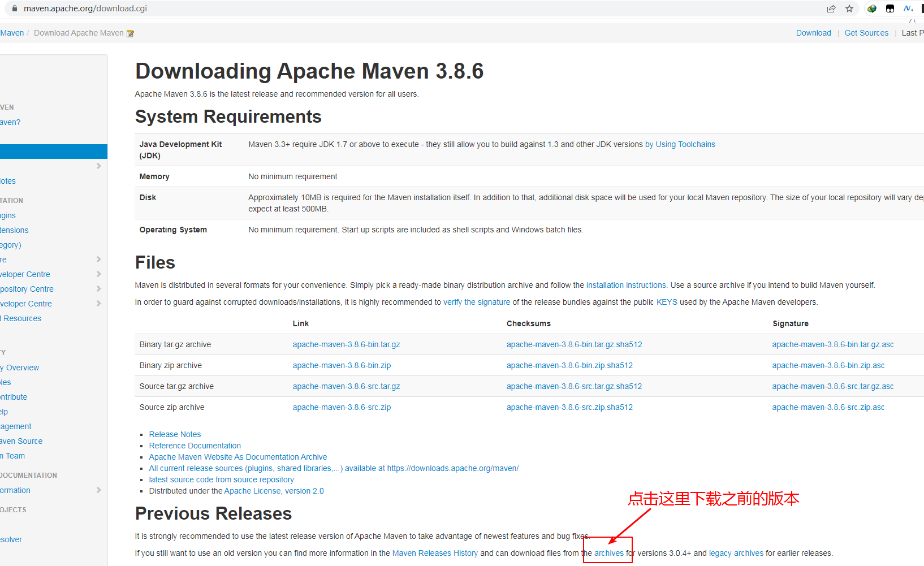This screenshot has height=566, width=924.
Task: Open the src.zip.asc signature link
Action: (x=828, y=407)
